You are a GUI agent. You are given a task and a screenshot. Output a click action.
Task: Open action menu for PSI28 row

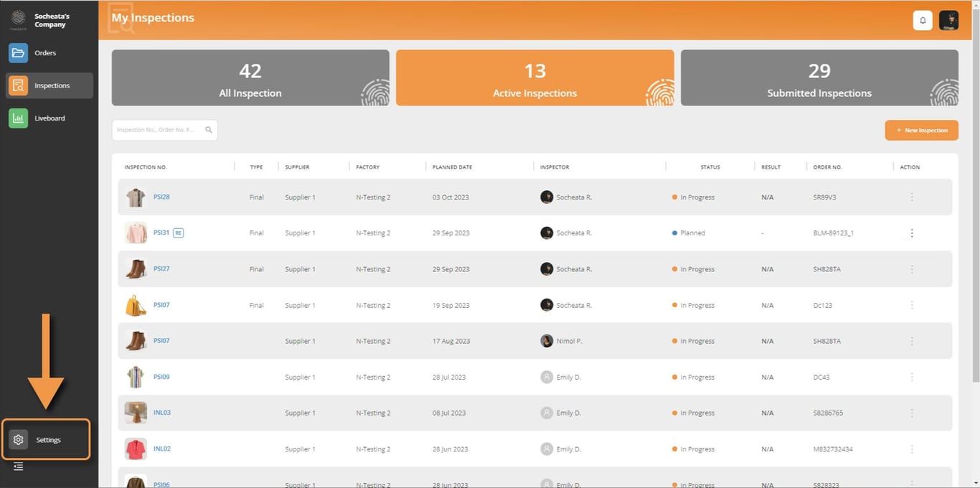pos(912,197)
